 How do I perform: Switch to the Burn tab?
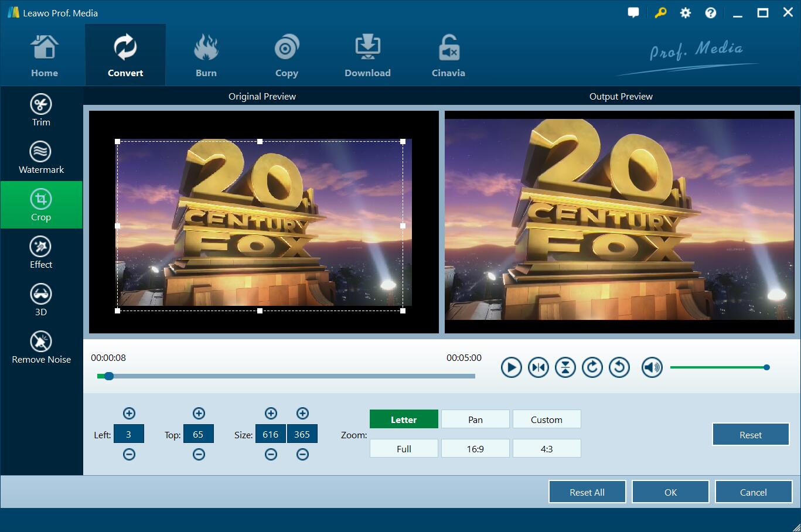(206, 56)
